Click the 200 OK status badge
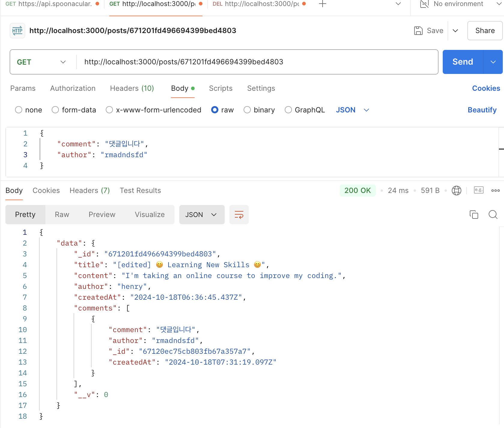This screenshot has width=504, height=428. [x=357, y=191]
